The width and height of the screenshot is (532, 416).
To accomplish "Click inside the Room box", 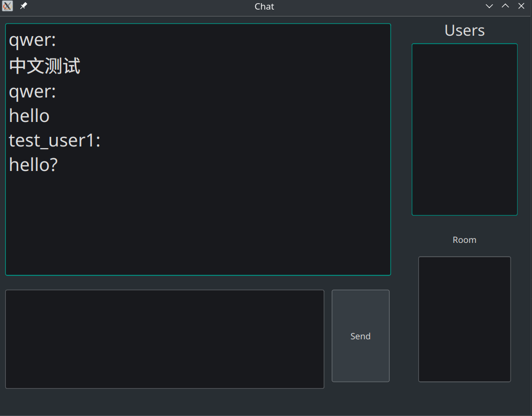I will 464,319.
